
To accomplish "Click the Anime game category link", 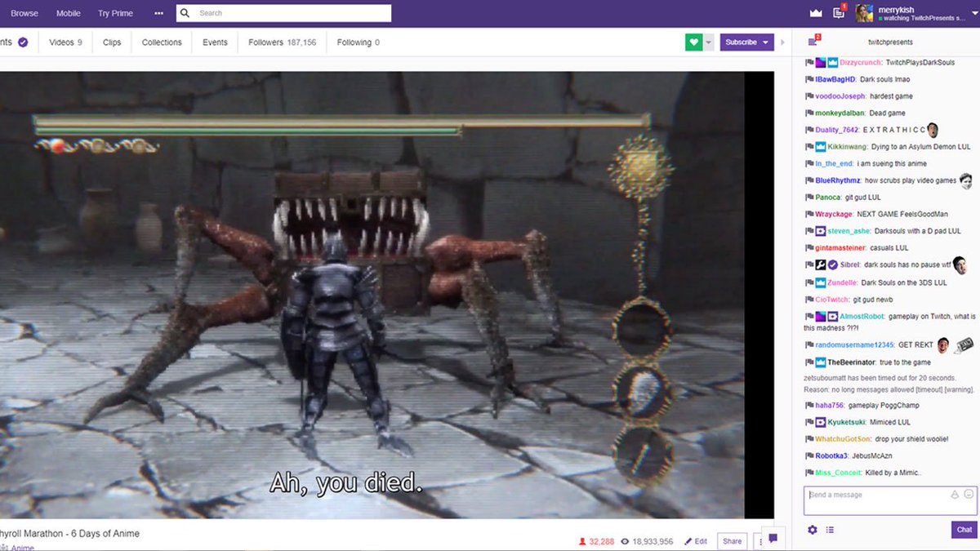I will 23,548.
